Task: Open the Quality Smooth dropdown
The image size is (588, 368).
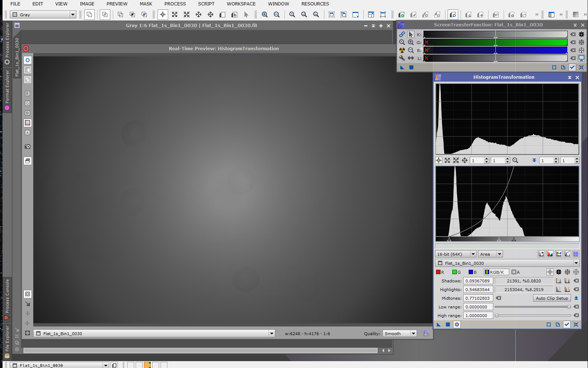Action: (x=400, y=334)
